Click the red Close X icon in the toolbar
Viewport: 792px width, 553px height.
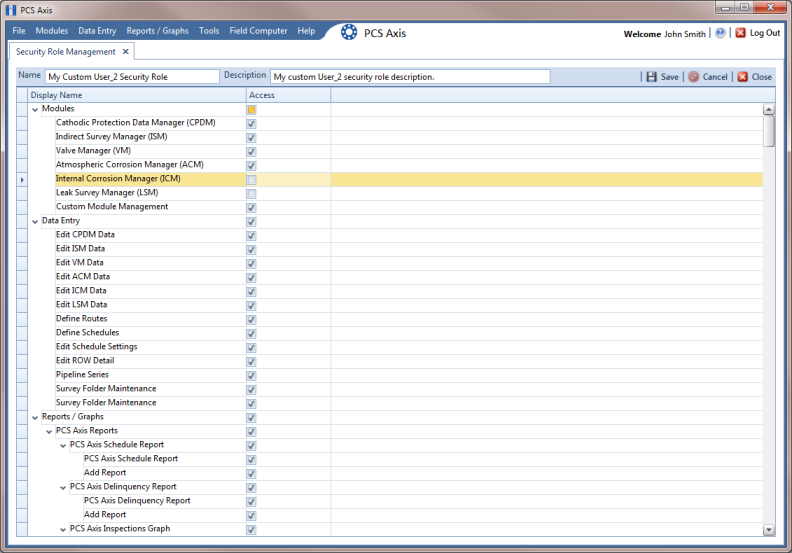(742, 77)
